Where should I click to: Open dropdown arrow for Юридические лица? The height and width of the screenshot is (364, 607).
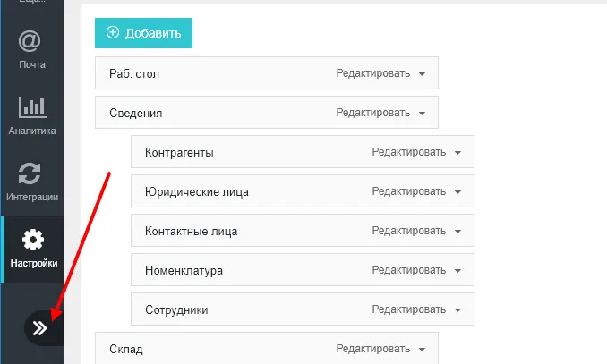tap(457, 191)
